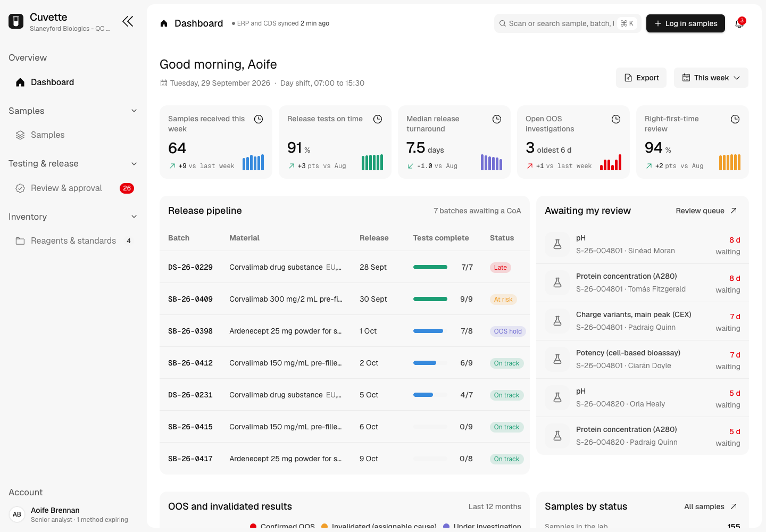This screenshot has width=766, height=532.
Task: Open the This week period dropdown
Action: (711, 78)
